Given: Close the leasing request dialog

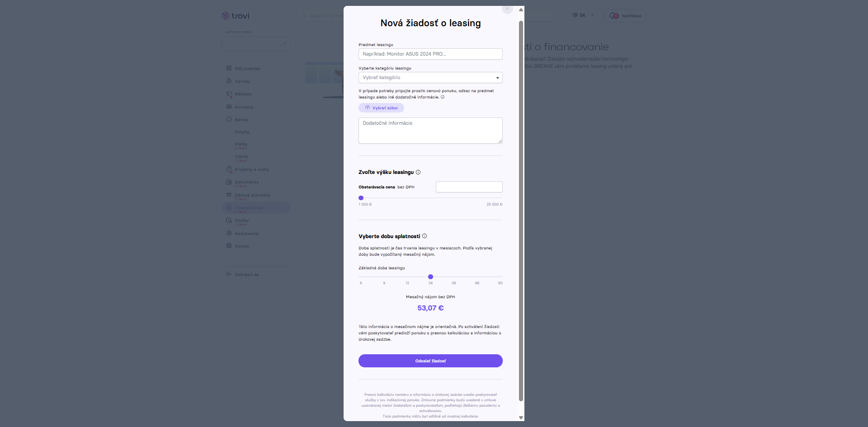Looking at the screenshot, I should 507,9.
